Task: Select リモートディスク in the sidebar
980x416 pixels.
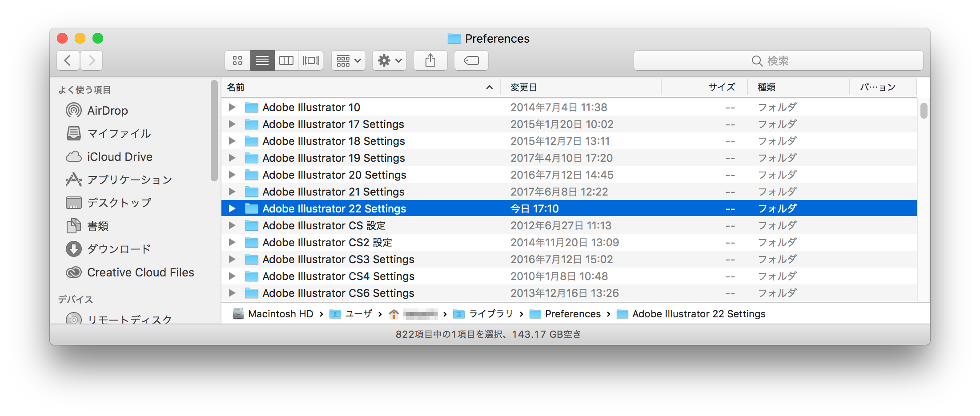Action: tap(119, 318)
